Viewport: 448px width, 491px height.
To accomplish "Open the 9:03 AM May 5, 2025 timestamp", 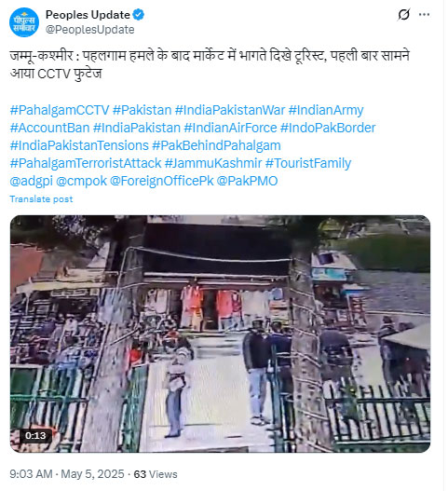I will [x=67, y=474].
